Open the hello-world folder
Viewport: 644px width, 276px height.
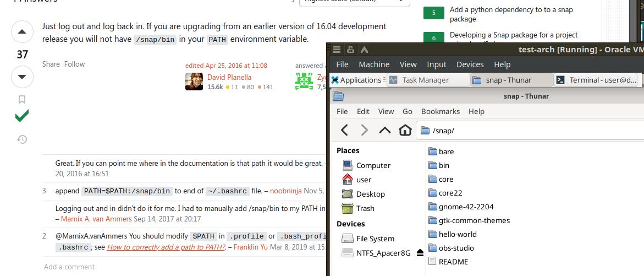coord(453,234)
